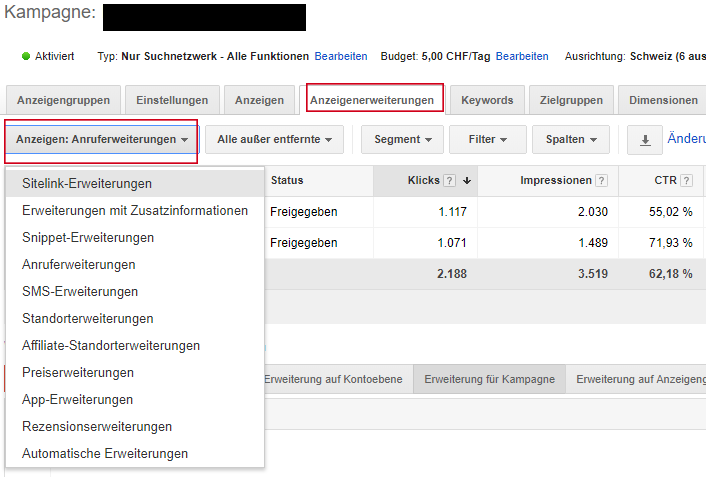706x477 pixels.
Task: Click the 55,02 % CTR value
Action: pyautogui.click(x=670, y=212)
